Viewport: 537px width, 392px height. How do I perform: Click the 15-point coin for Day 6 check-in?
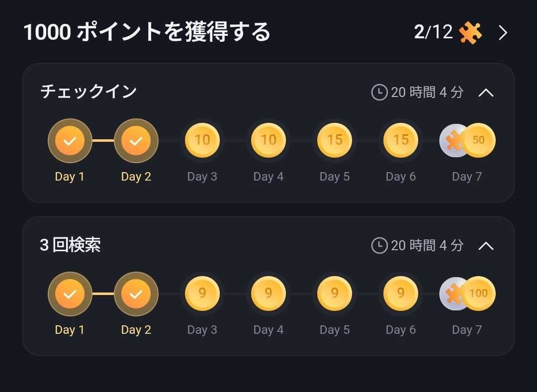point(400,140)
